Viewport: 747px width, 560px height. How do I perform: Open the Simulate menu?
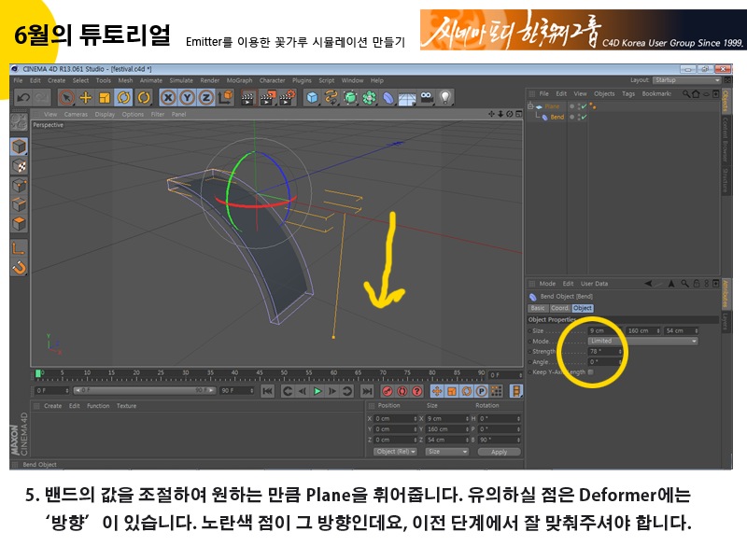181,80
